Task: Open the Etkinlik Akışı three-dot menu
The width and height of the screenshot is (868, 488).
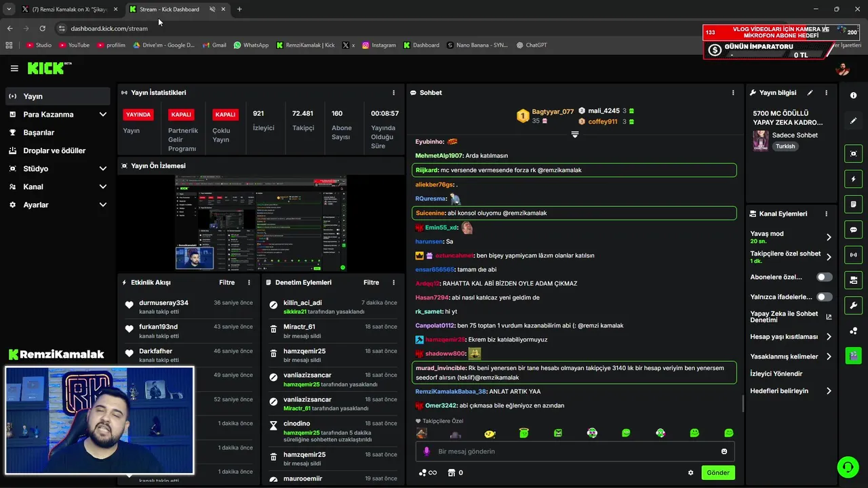Action: [x=249, y=283]
